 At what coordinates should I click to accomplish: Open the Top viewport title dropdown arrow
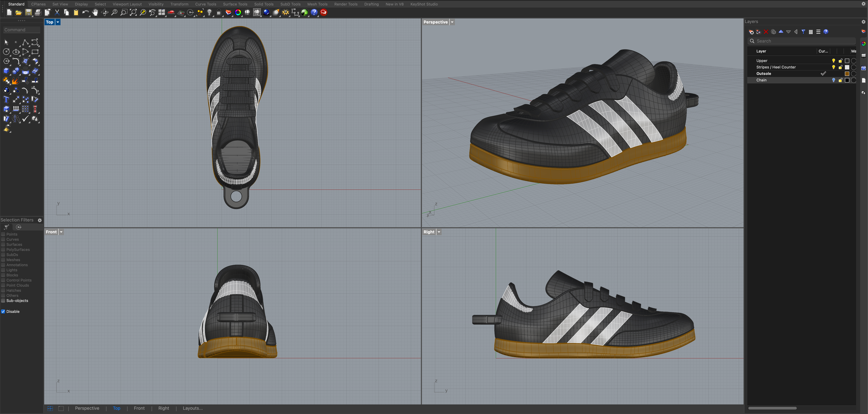pos(58,22)
